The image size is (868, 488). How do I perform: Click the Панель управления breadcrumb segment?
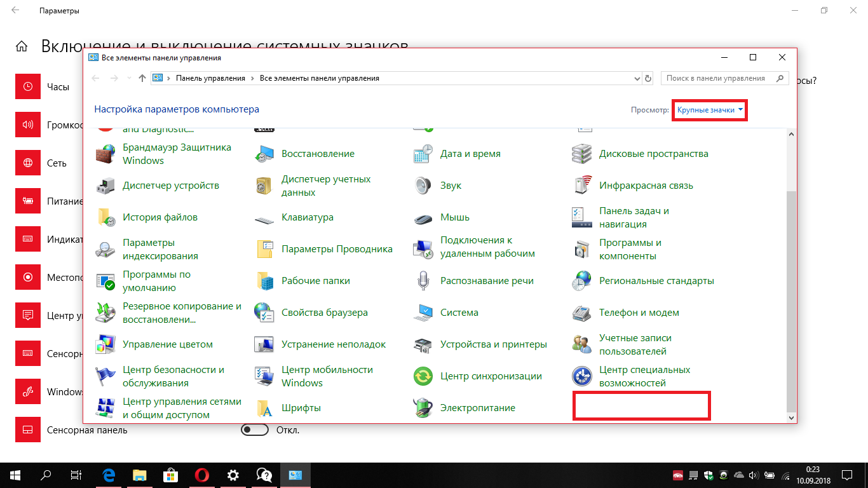click(x=210, y=78)
